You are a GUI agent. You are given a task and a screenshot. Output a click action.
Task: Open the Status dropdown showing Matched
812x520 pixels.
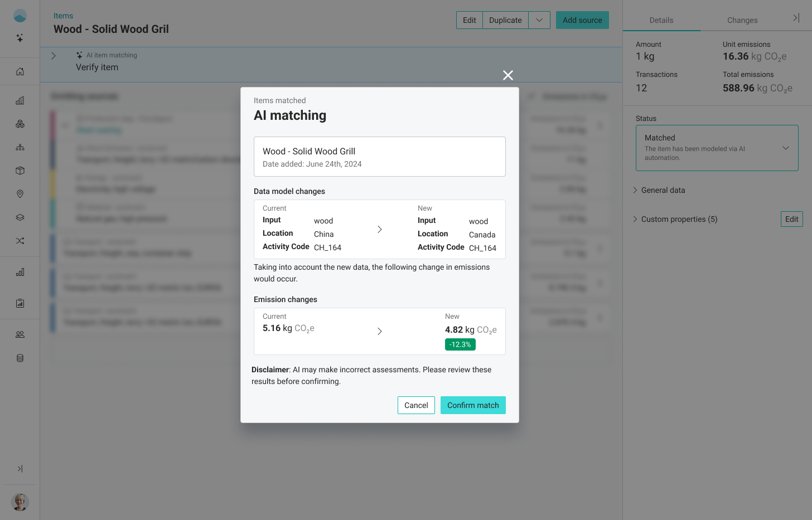[717, 147]
